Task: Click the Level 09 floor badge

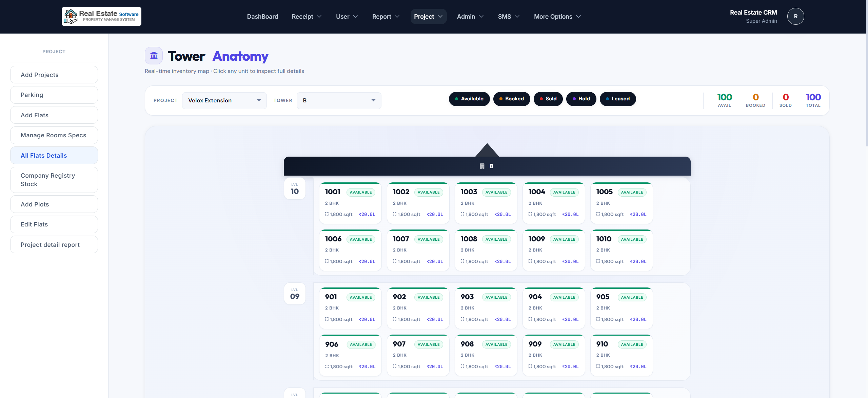Action: click(x=294, y=294)
